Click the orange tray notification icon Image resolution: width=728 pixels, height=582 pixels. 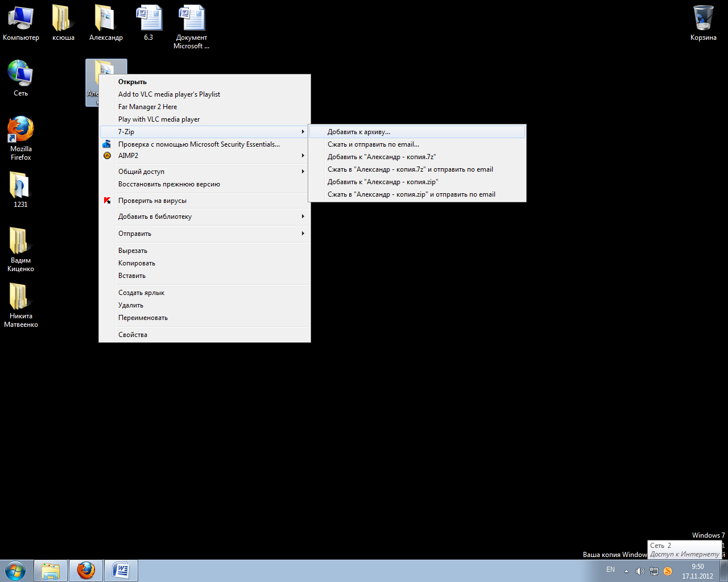pyautogui.click(x=668, y=571)
